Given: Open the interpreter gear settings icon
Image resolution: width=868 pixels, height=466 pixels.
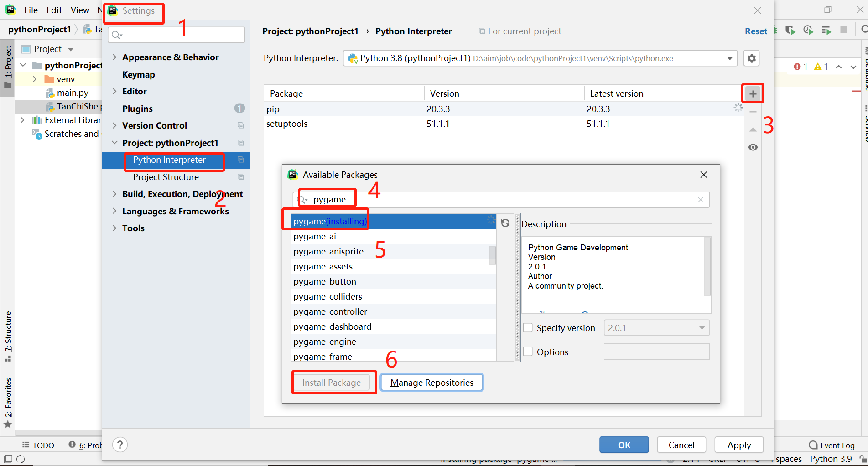Looking at the screenshot, I should tap(751, 58).
